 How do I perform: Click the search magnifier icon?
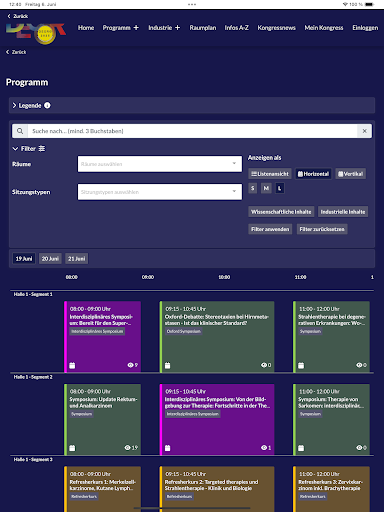[x=20, y=131]
